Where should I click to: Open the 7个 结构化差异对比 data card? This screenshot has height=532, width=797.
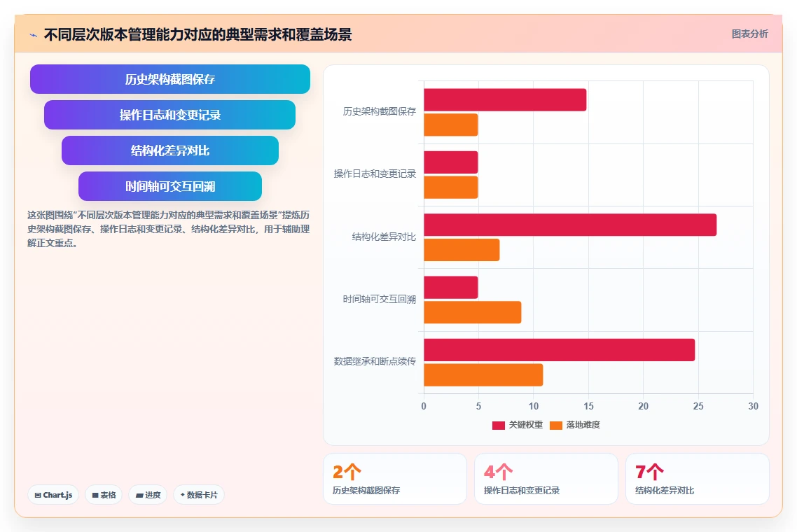click(698, 479)
